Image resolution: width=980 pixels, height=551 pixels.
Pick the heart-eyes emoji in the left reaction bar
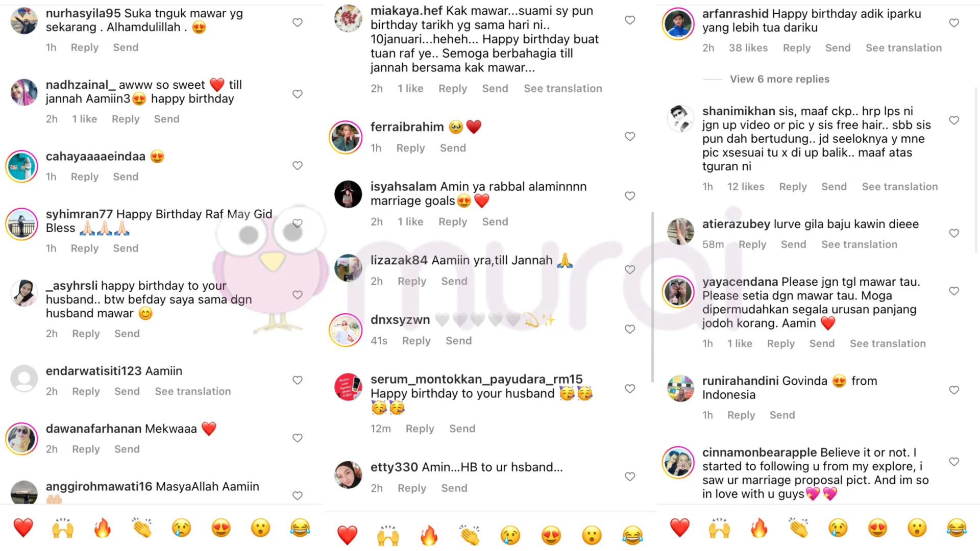click(221, 528)
